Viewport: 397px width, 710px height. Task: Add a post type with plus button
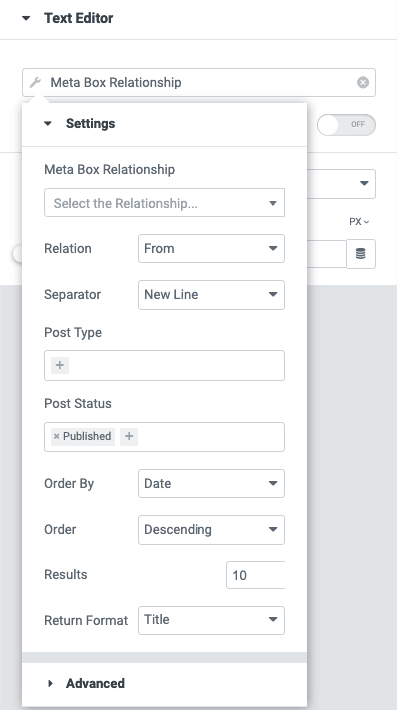[60, 365]
